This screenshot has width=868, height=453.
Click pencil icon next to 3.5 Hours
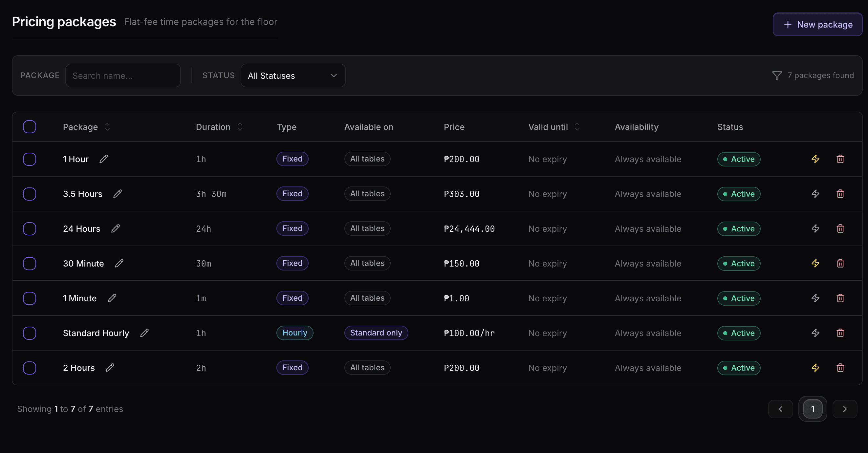(x=118, y=194)
